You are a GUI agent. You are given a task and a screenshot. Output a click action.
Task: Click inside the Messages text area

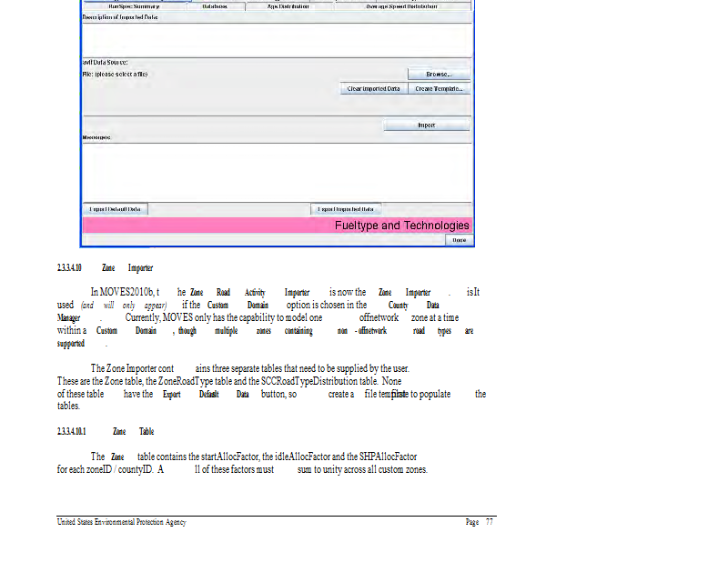273,168
